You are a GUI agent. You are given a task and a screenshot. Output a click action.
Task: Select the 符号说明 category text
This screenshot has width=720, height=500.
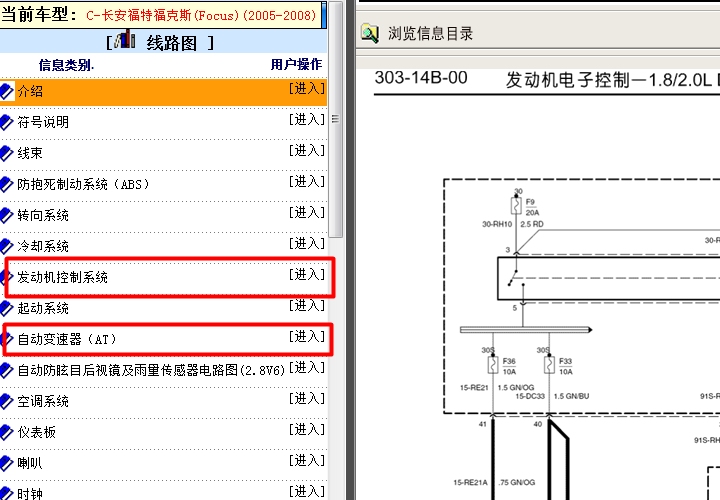[x=43, y=122]
